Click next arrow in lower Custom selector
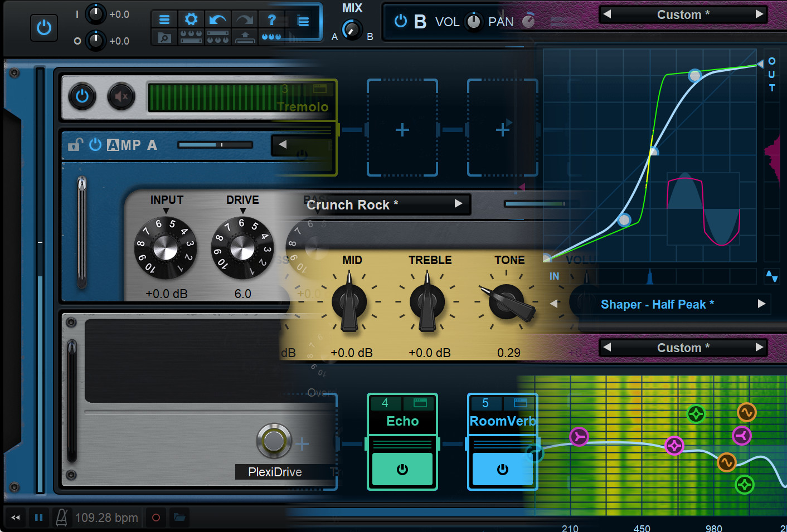 pyautogui.click(x=759, y=347)
